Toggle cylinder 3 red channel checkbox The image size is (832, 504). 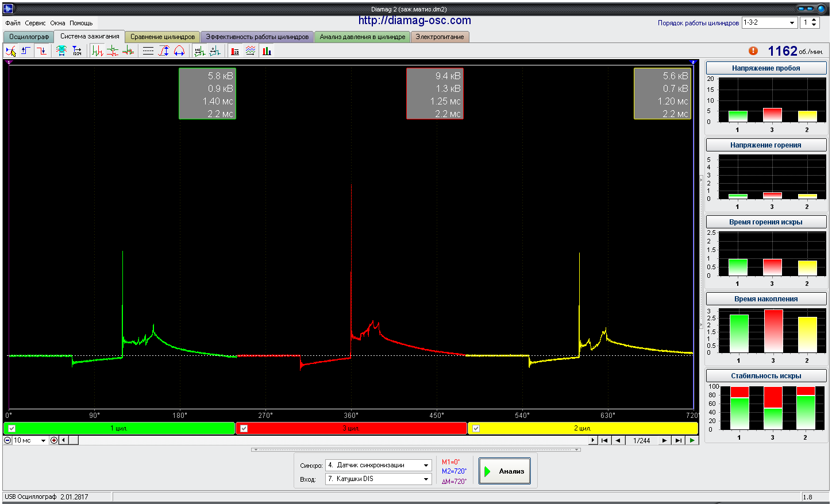click(x=244, y=428)
